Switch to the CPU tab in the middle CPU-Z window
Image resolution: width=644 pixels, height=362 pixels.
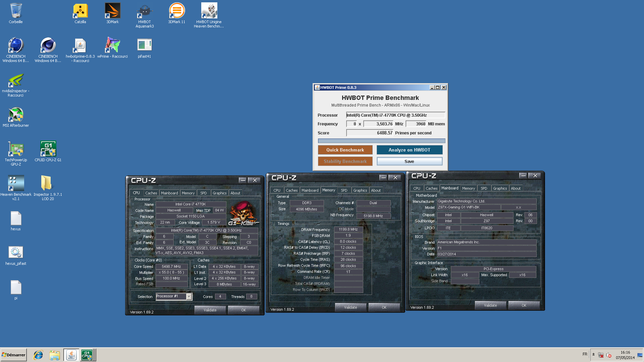click(x=277, y=190)
